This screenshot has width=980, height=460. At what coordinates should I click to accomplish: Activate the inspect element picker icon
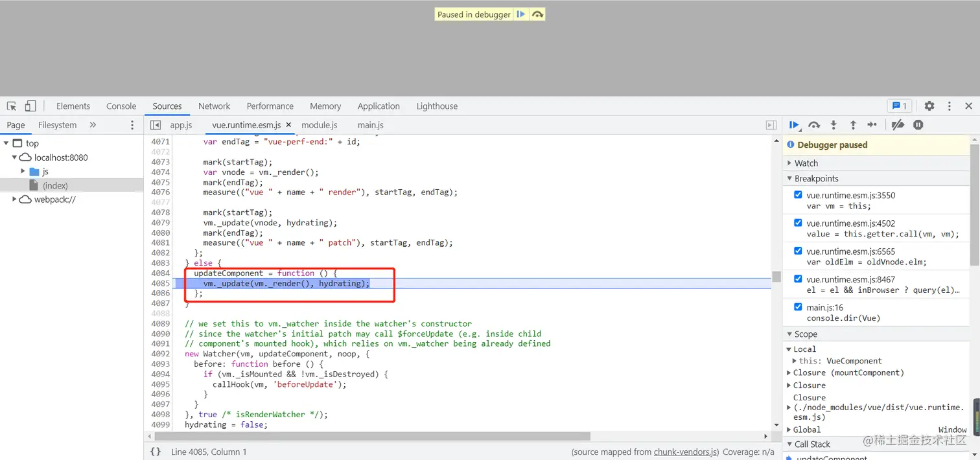point(12,106)
